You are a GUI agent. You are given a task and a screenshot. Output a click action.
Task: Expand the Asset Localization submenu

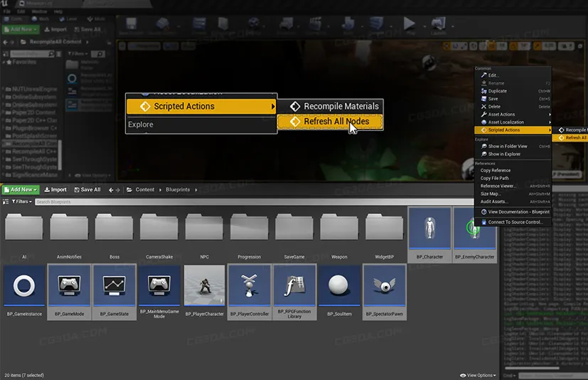click(513, 122)
